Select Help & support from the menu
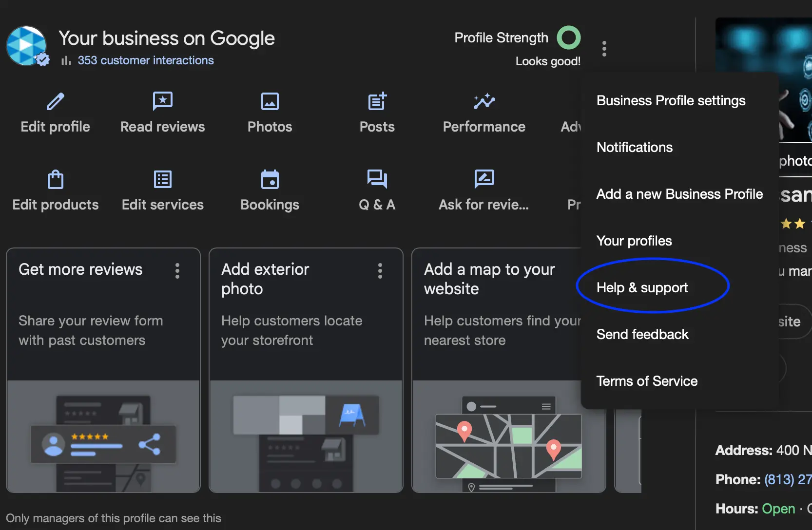This screenshot has height=530, width=812. (x=641, y=287)
